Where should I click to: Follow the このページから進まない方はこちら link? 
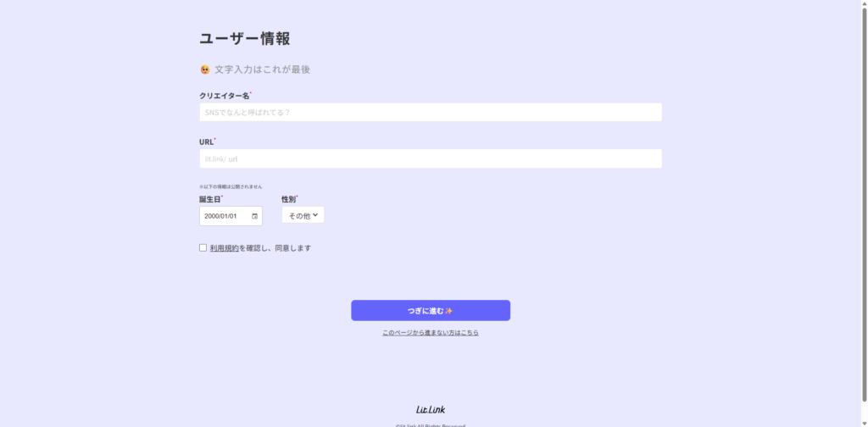click(431, 333)
